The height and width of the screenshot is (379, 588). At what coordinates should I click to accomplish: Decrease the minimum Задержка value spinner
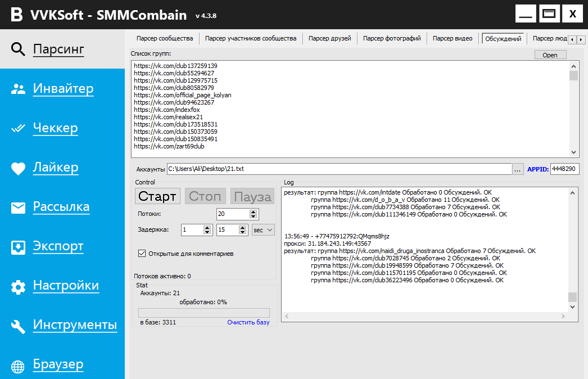(x=207, y=232)
